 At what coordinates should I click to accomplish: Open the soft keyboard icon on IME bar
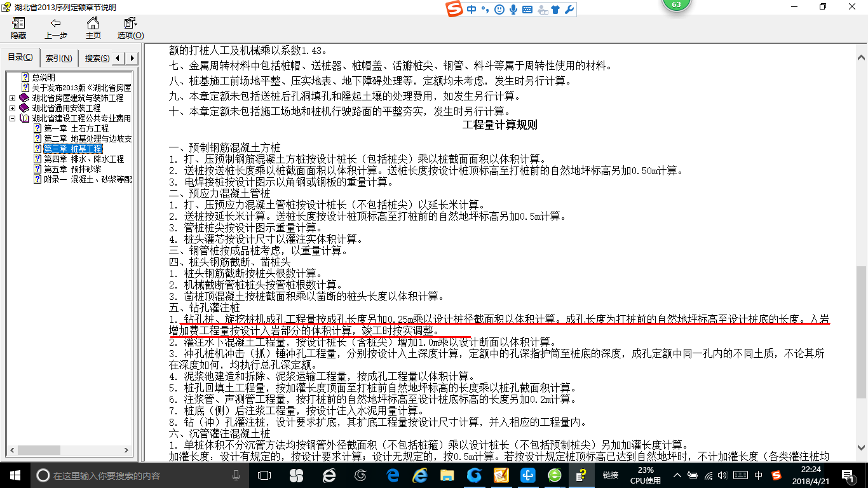pos(527,10)
